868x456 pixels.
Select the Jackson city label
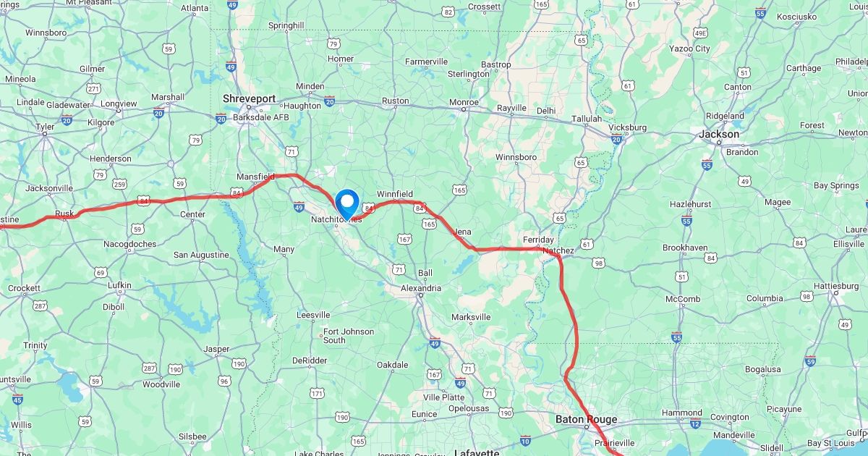point(719,134)
